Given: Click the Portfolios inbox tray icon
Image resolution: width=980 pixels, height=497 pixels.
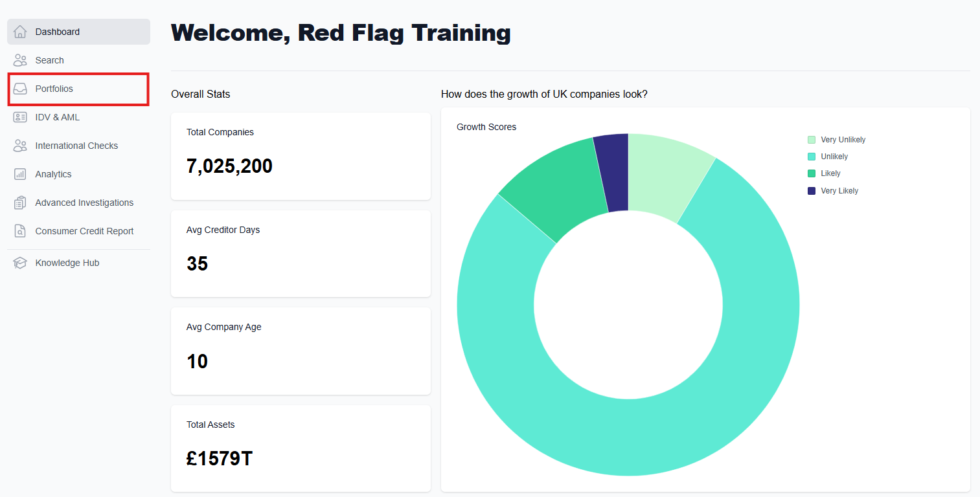Looking at the screenshot, I should point(20,89).
